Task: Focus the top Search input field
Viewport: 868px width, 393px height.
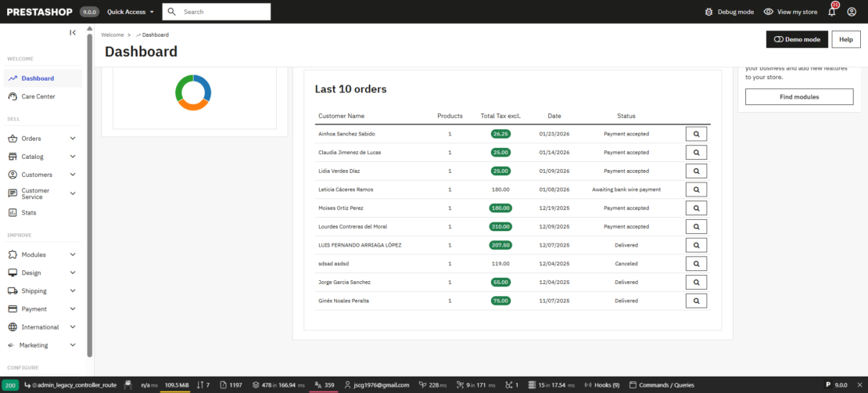Action: coord(224,12)
